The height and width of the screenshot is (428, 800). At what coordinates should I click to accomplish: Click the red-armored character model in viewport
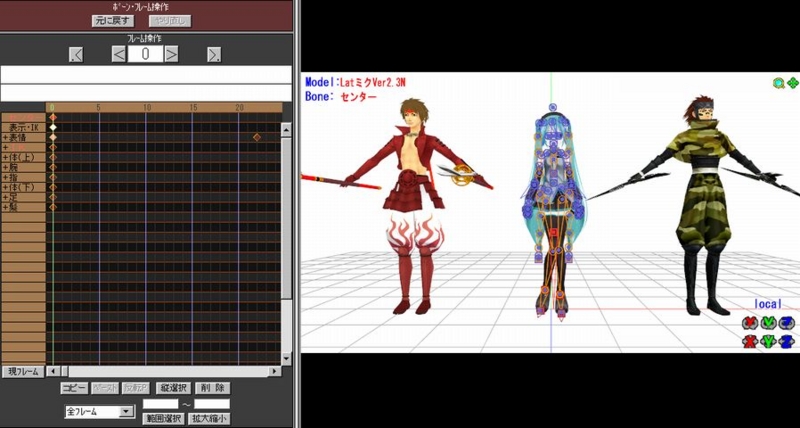point(413,204)
